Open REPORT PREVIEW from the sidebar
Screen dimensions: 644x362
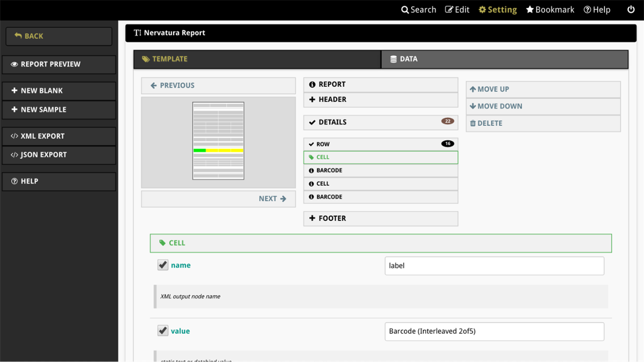coord(59,64)
